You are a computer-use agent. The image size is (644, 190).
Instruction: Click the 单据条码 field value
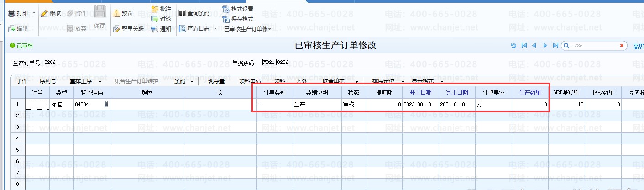(x=275, y=62)
